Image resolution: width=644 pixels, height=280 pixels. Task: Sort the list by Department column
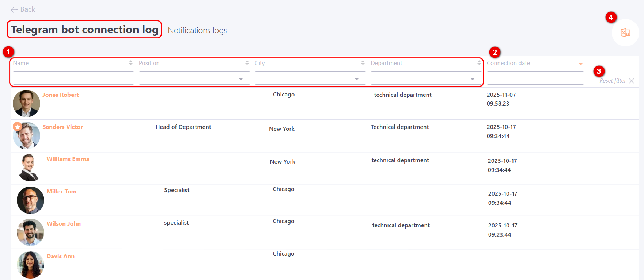click(479, 63)
